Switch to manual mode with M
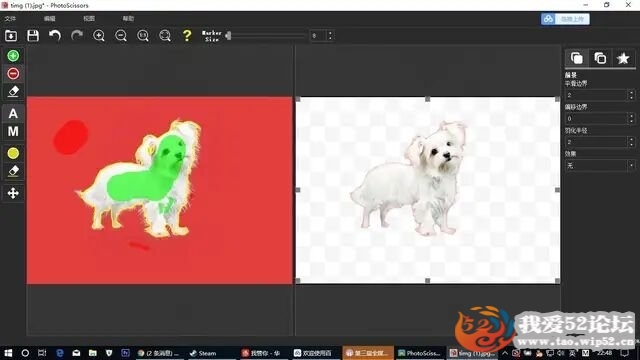Image resolution: width=640 pixels, height=360 pixels. point(13,131)
